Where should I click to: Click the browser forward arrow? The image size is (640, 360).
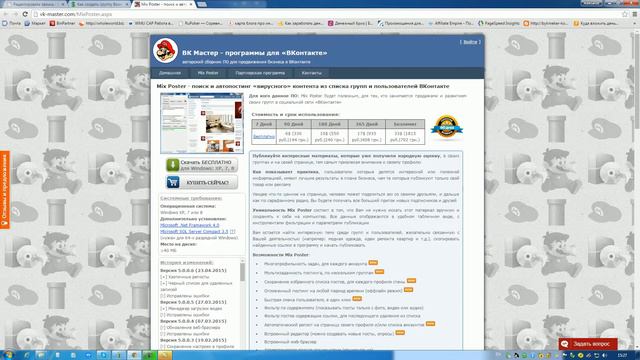tap(15, 14)
